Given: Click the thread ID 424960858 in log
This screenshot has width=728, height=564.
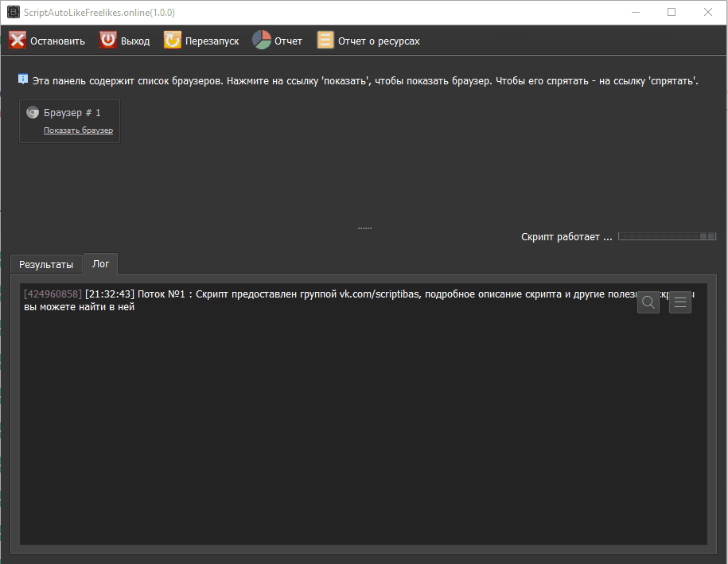Looking at the screenshot, I should pos(53,294).
